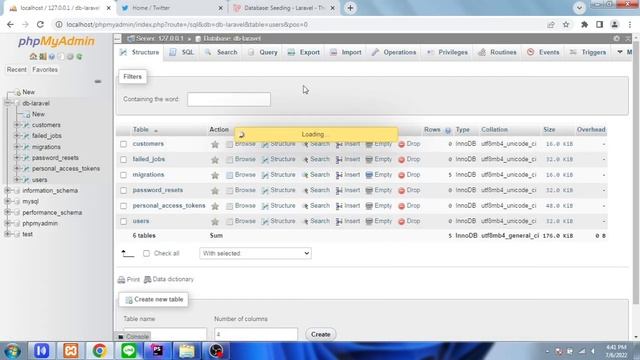Image resolution: width=640 pixels, height=360 pixels.
Task: Tick the personal_access_tokens table checkbox
Action: [123, 206]
